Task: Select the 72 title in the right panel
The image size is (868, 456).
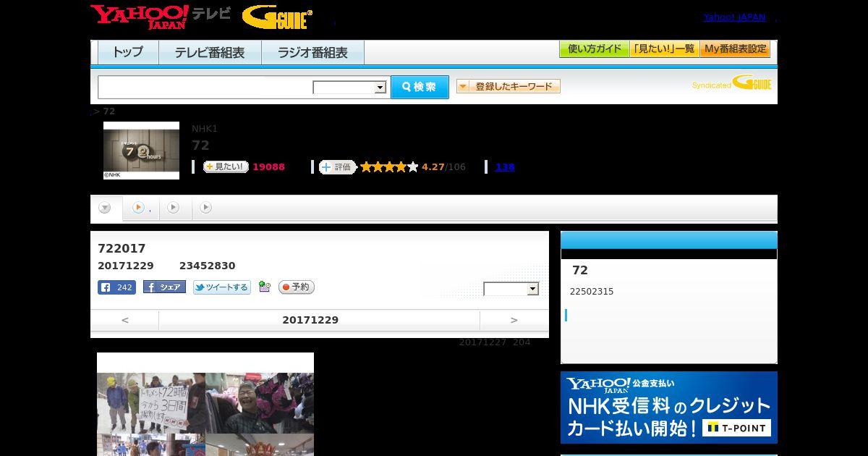Action: click(x=580, y=270)
